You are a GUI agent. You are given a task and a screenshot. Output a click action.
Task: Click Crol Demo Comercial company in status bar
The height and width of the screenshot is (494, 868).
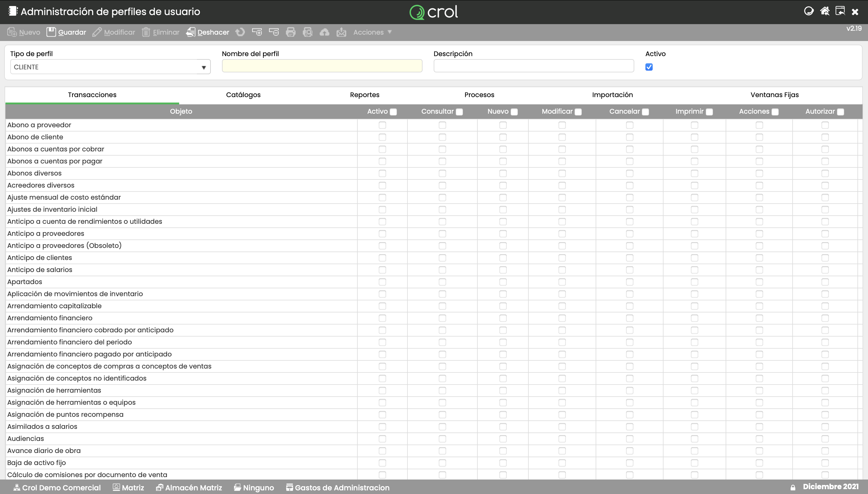coord(57,488)
